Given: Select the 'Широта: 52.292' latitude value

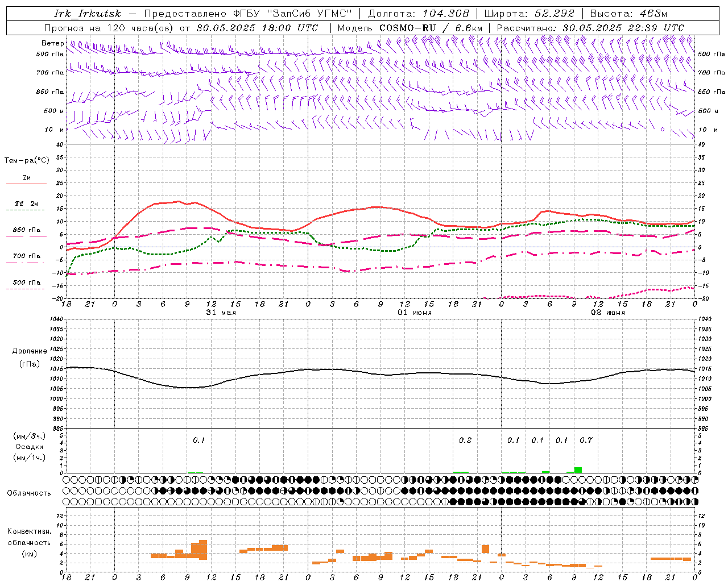Looking at the screenshot, I should click(530, 14).
